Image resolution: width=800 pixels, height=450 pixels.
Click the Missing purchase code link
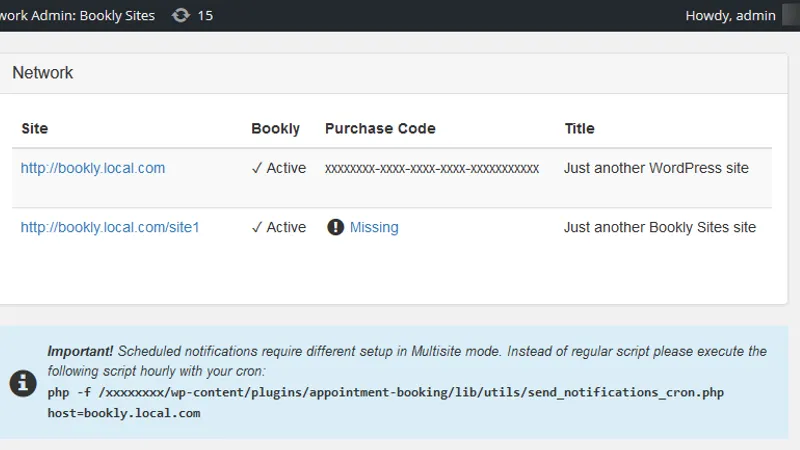point(374,228)
